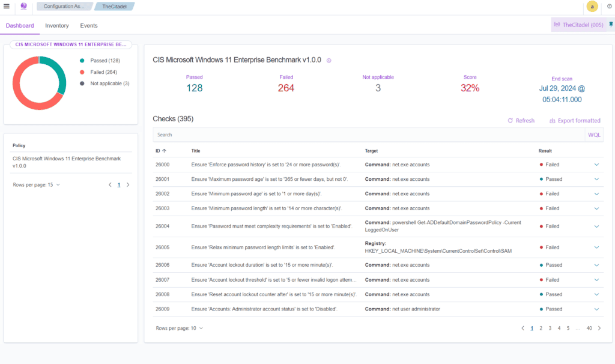Screen dimensions: 615x364
Task: Unpin the TheCitadel (005) agent
Action: point(611,25)
